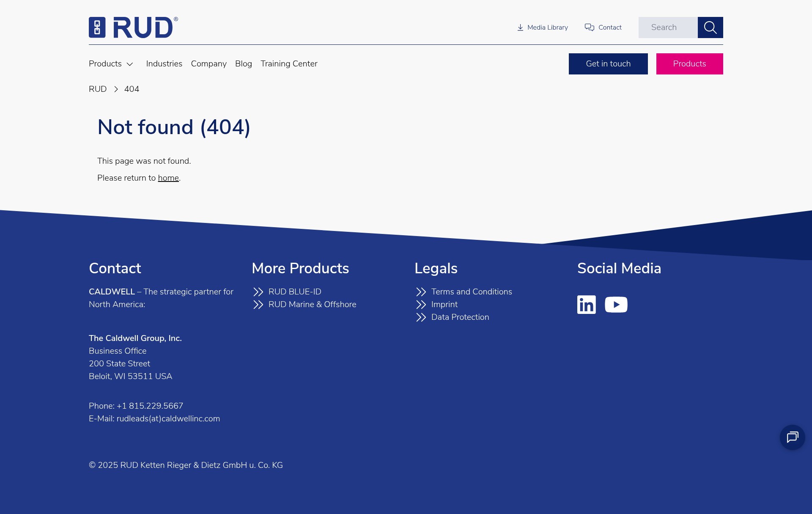Open the RUD Marine & Offshore link

313,305
